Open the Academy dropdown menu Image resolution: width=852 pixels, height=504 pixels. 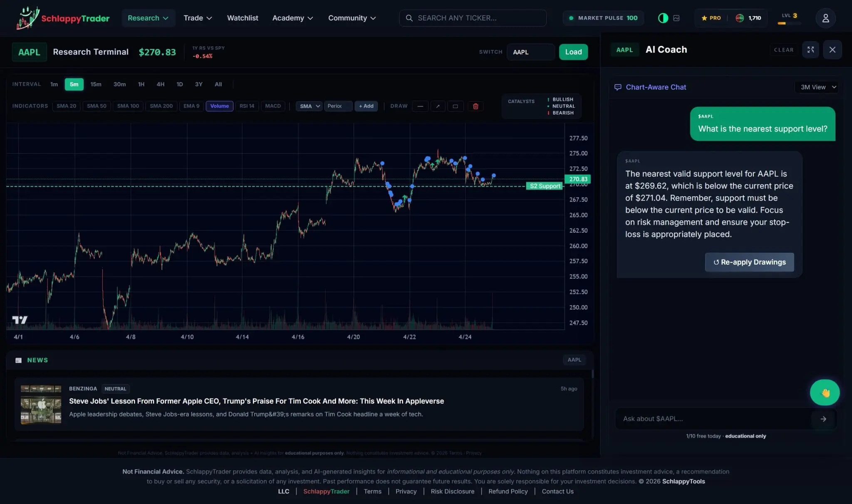pyautogui.click(x=292, y=18)
